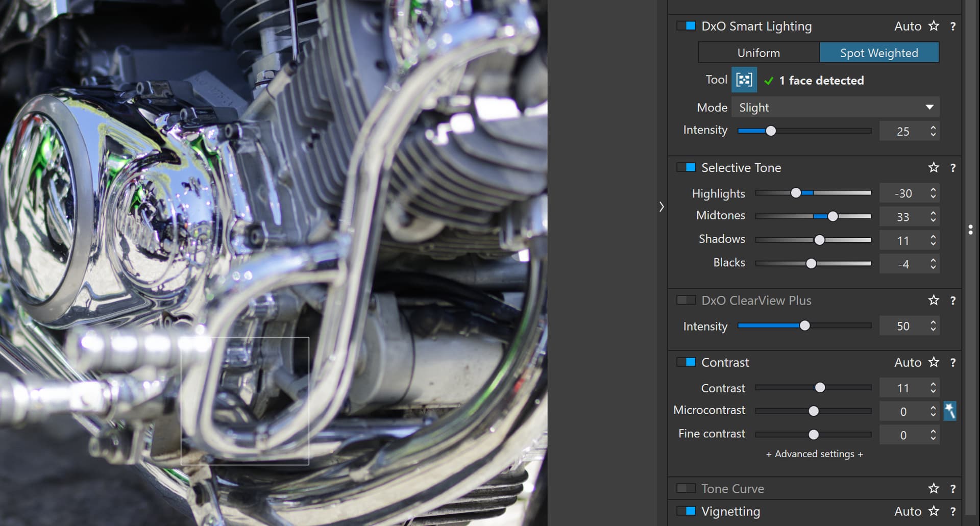Click the Highlights value field
980x526 pixels.
coord(903,194)
